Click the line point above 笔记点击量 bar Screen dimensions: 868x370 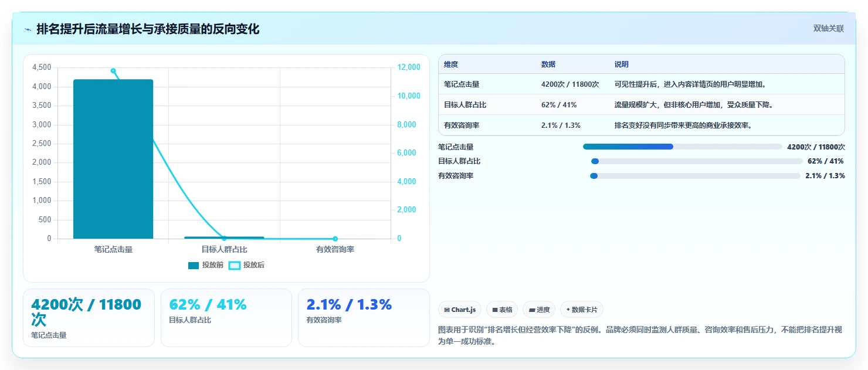click(113, 71)
